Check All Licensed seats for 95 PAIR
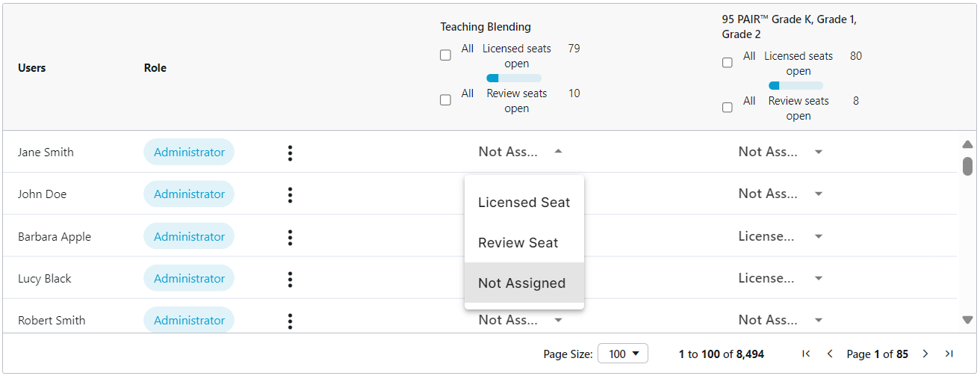Image resolution: width=980 pixels, height=376 pixels. click(728, 63)
